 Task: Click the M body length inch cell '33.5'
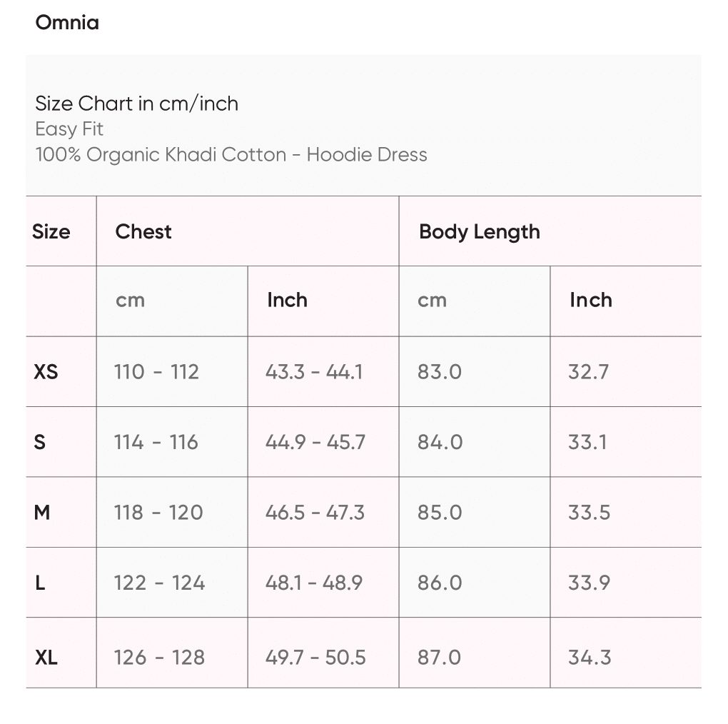click(x=589, y=513)
